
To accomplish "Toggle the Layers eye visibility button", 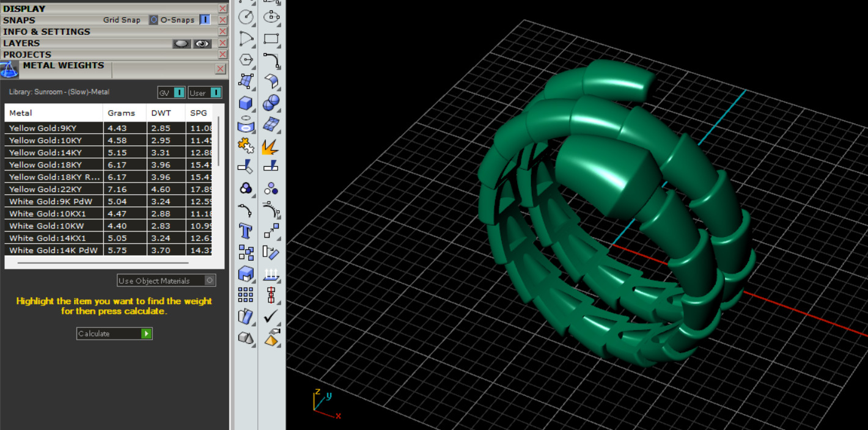I will [x=202, y=43].
